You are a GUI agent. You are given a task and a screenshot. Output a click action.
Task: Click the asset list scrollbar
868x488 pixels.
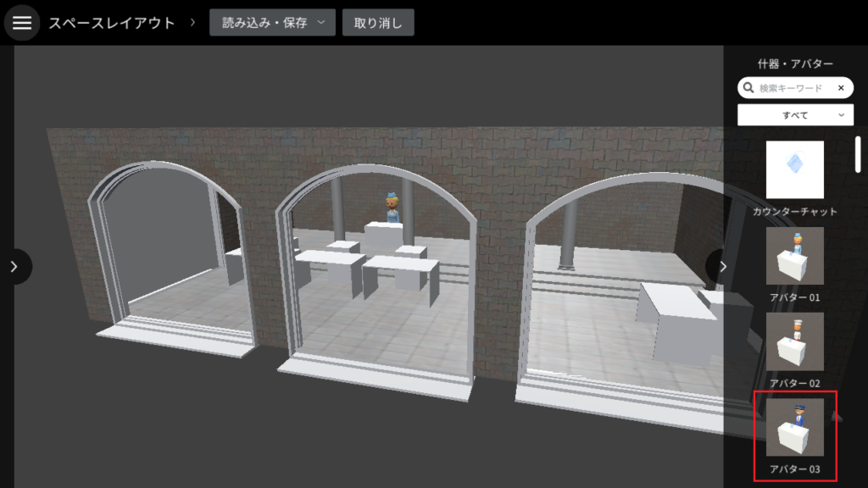click(x=858, y=155)
